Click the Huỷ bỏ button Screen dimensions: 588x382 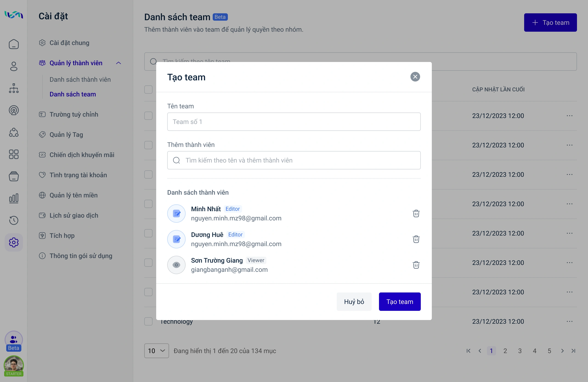click(354, 301)
